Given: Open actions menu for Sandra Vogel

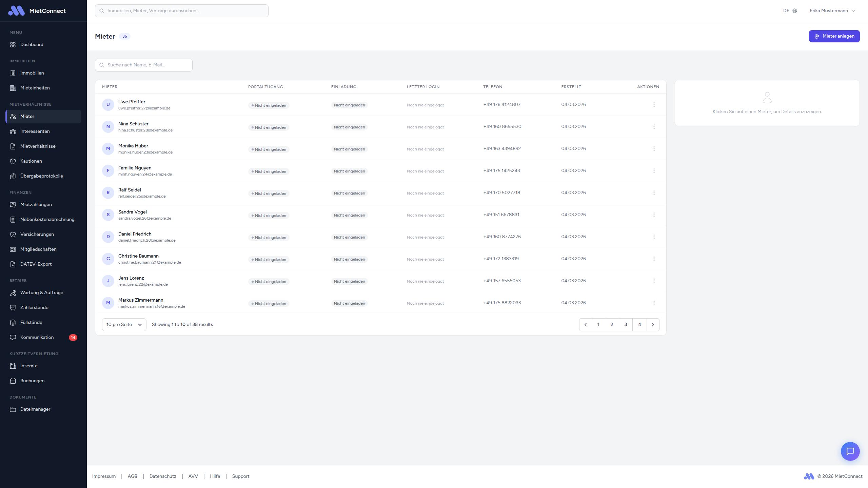Looking at the screenshot, I should click(654, 215).
